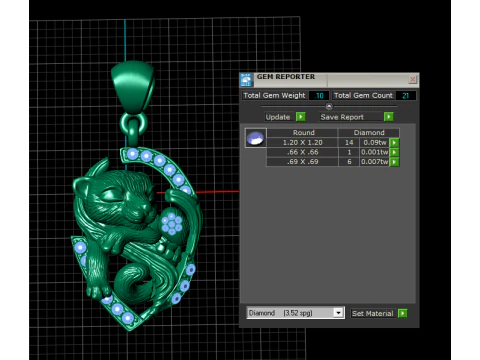480x360 pixels.
Task: Click the 0.007tw weight cell
Action: pos(375,162)
